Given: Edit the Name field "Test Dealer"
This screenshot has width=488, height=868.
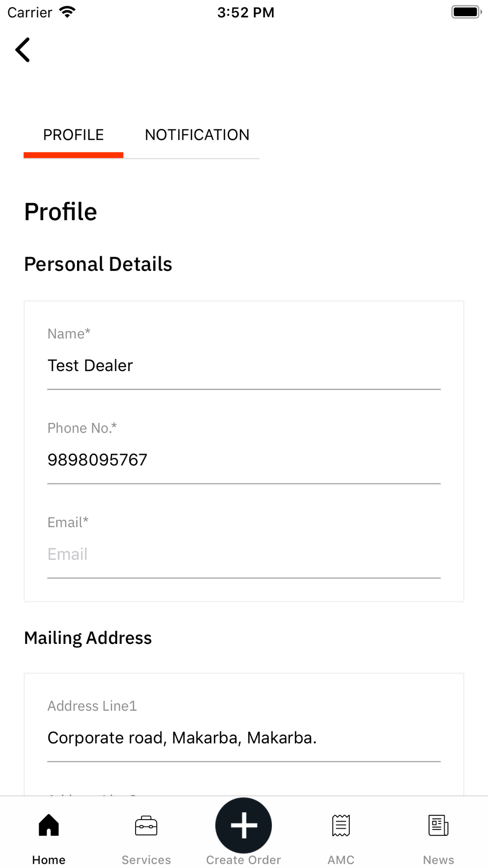Looking at the screenshot, I should click(x=244, y=366).
